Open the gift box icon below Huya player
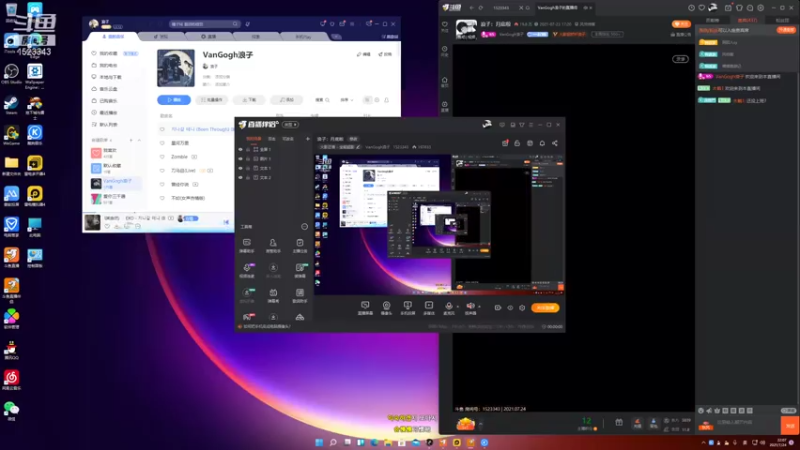 coord(619,422)
